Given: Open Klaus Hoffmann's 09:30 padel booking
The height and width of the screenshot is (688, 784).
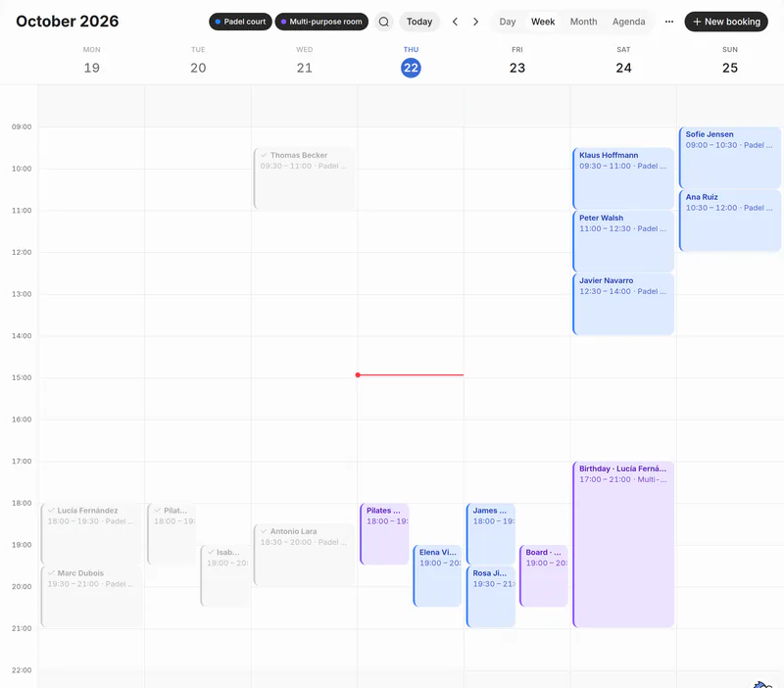Looking at the screenshot, I should pyautogui.click(x=623, y=178).
